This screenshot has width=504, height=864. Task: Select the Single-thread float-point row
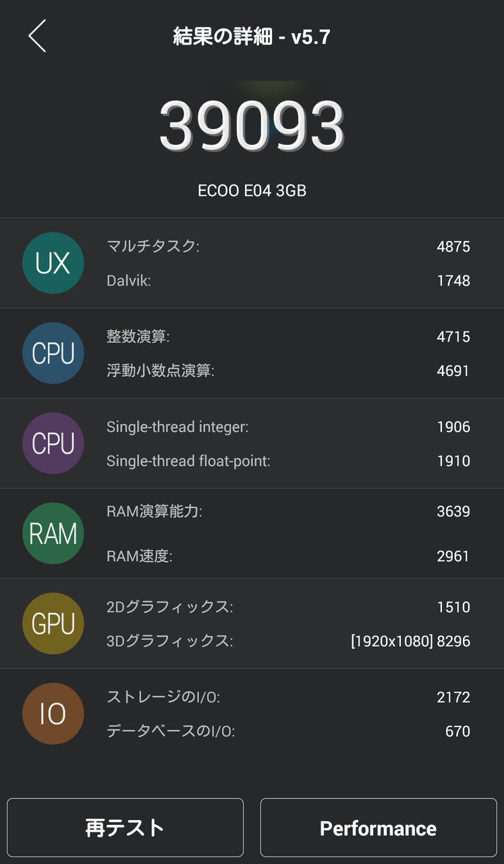288,461
